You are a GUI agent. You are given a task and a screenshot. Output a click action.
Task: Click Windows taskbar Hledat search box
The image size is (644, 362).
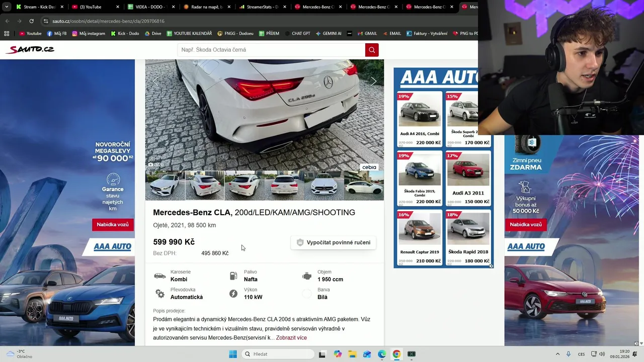coord(277,354)
